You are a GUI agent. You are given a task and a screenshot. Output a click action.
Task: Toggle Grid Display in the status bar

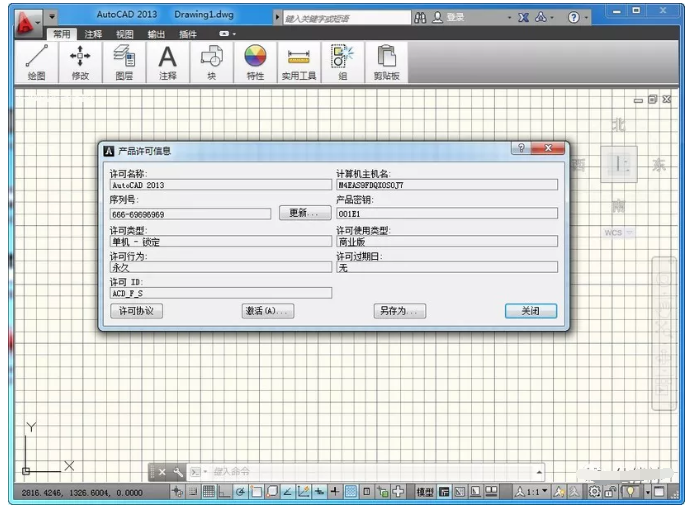pyautogui.click(x=208, y=491)
